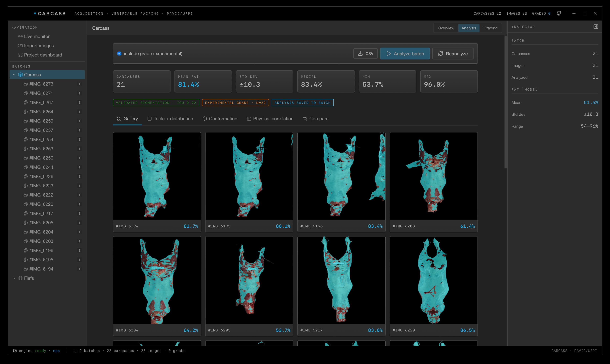
Task: Click the play icon on Analyze batch
Action: click(x=389, y=54)
